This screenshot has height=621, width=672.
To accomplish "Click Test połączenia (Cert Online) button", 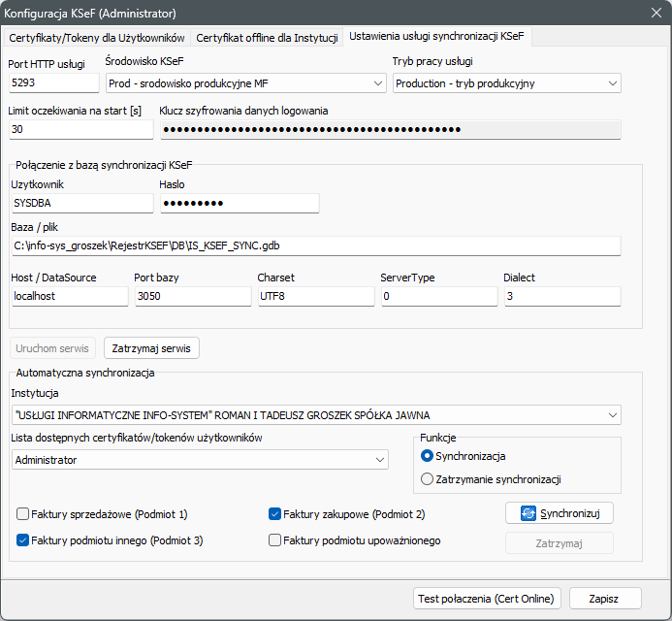I will (486, 598).
